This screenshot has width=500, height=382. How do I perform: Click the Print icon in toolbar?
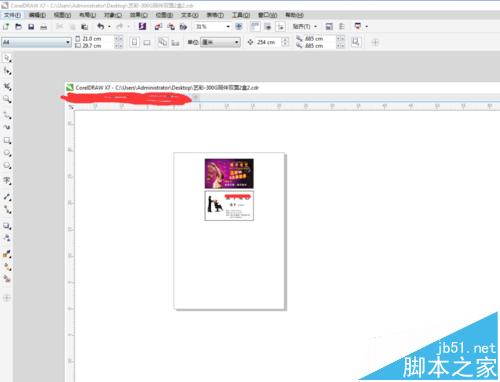44,27
